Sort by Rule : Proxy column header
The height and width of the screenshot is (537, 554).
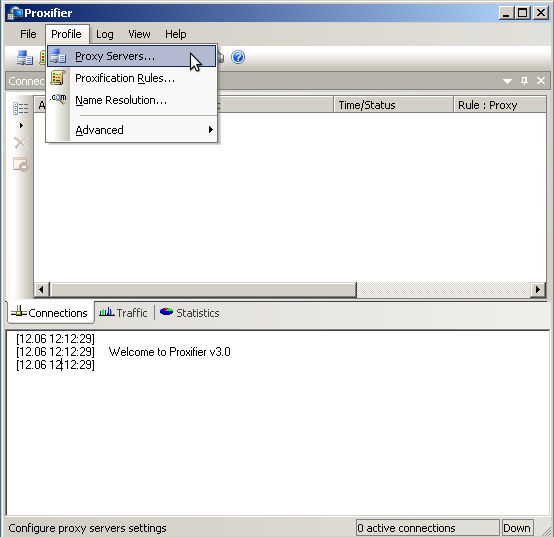(500, 105)
